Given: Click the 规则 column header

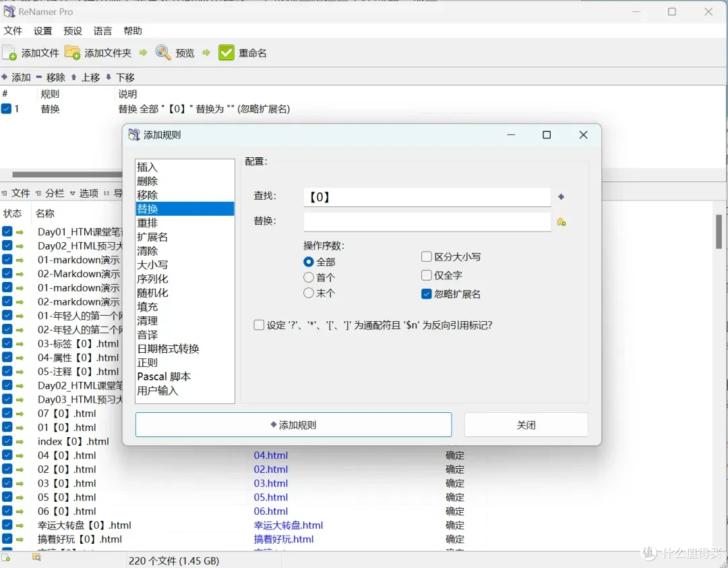Looking at the screenshot, I should click(x=50, y=94).
